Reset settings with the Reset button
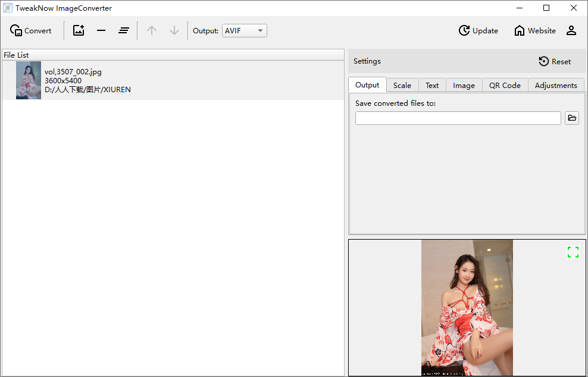This screenshot has width=588, height=377. [554, 61]
